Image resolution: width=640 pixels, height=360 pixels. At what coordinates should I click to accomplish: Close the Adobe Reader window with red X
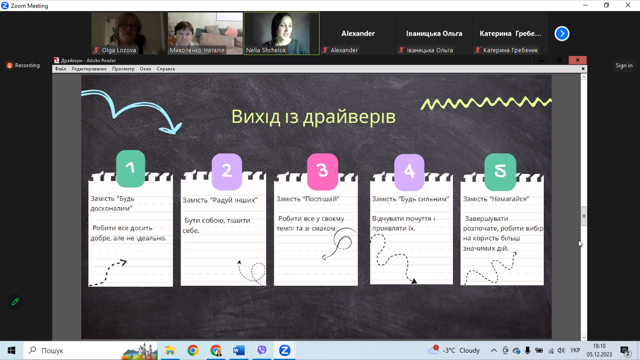(578, 60)
